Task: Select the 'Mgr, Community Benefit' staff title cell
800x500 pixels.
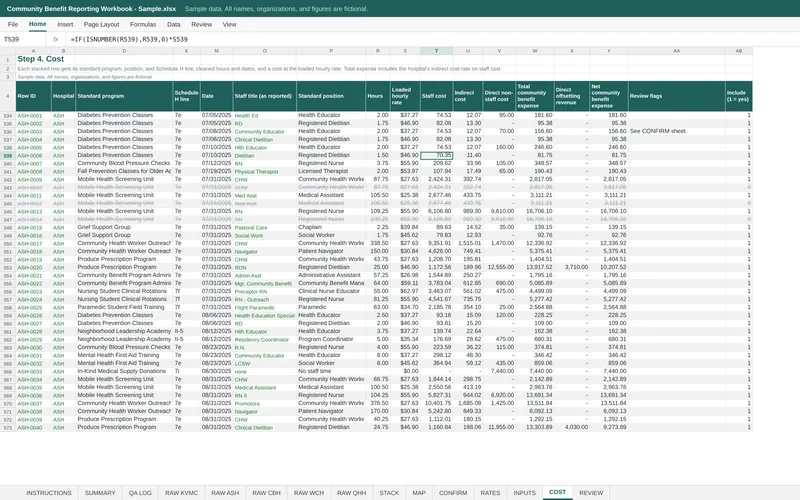Action: coord(264,284)
